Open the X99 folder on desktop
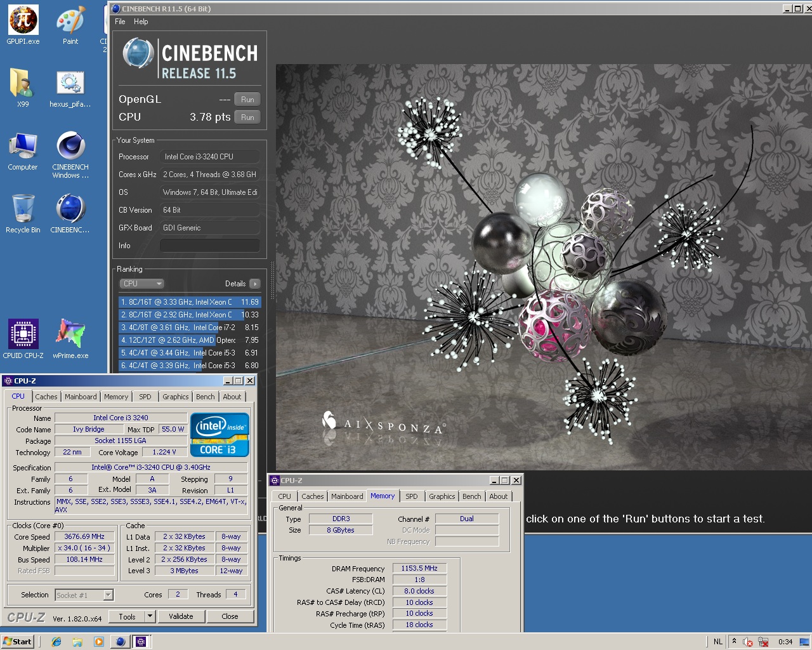812x650 pixels. coord(23,88)
